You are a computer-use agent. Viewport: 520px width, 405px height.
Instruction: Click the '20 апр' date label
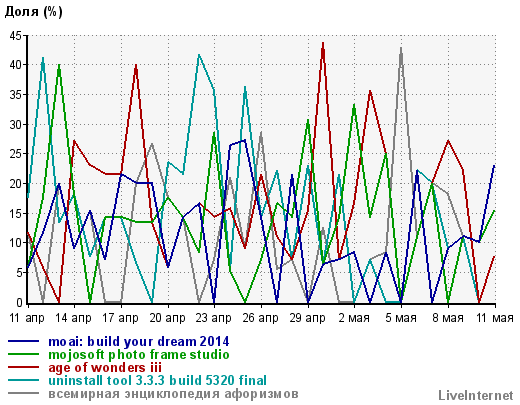[x=167, y=318]
